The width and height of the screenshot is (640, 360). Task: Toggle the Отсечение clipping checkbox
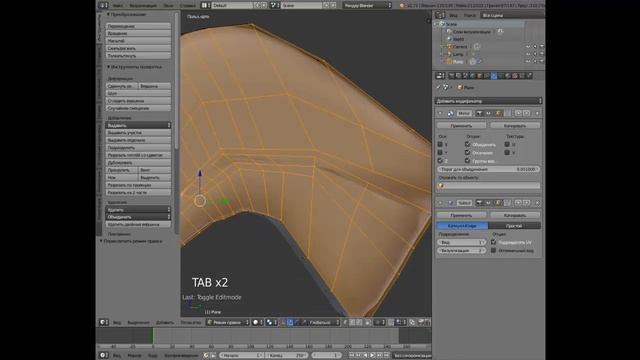click(468, 152)
